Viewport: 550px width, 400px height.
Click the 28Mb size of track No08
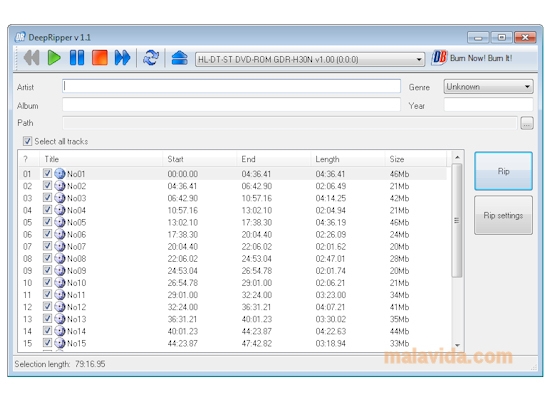pyautogui.click(x=399, y=259)
